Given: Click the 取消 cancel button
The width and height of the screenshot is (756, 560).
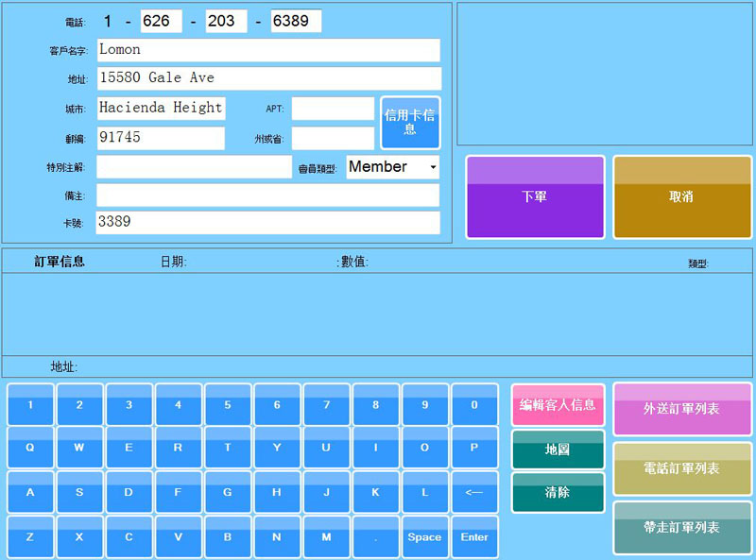Looking at the screenshot, I should tap(682, 197).
